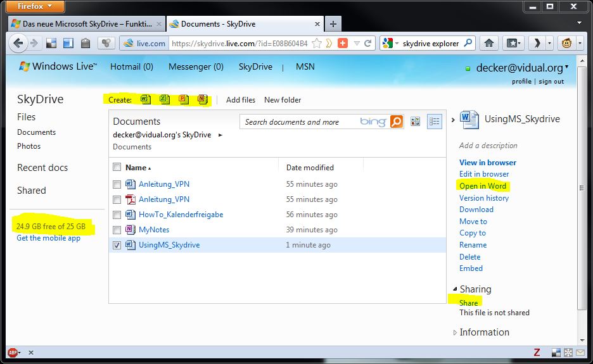Click New folder
Screen dimensions: 593x364
(283, 100)
